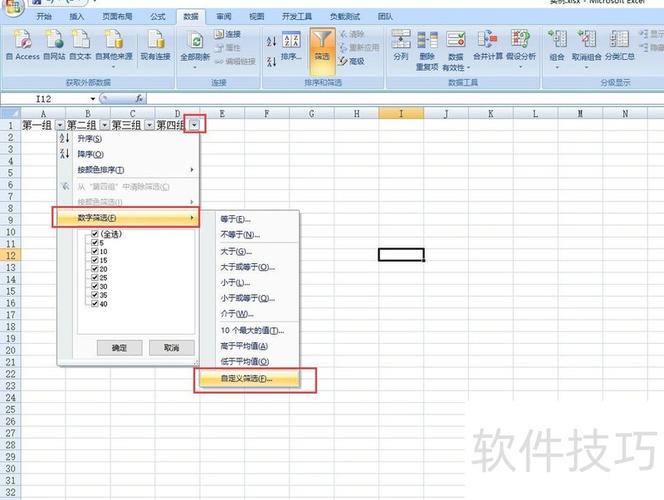Open filter dropdown for 第四组 column

coord(194,125)
